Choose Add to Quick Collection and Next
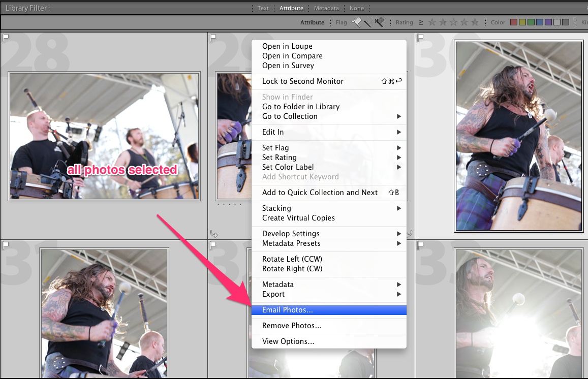This screenshot has height=379, width=588. click(329, 193)
